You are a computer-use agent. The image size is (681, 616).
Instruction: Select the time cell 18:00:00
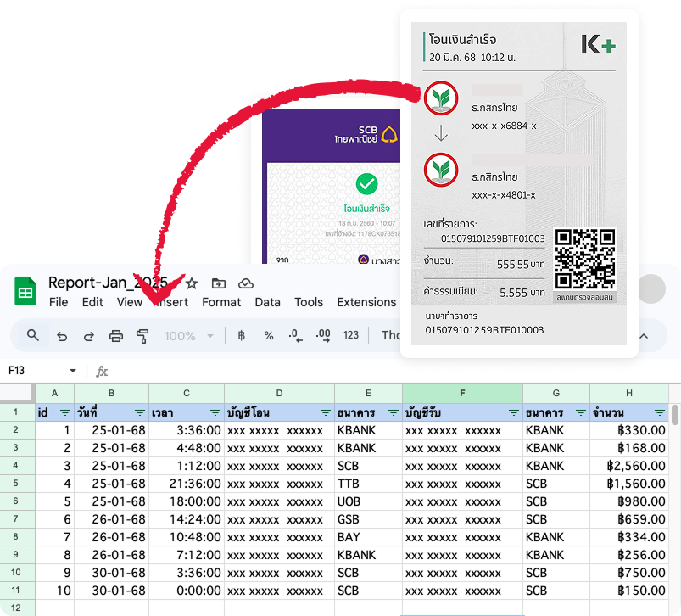[187, 501]
